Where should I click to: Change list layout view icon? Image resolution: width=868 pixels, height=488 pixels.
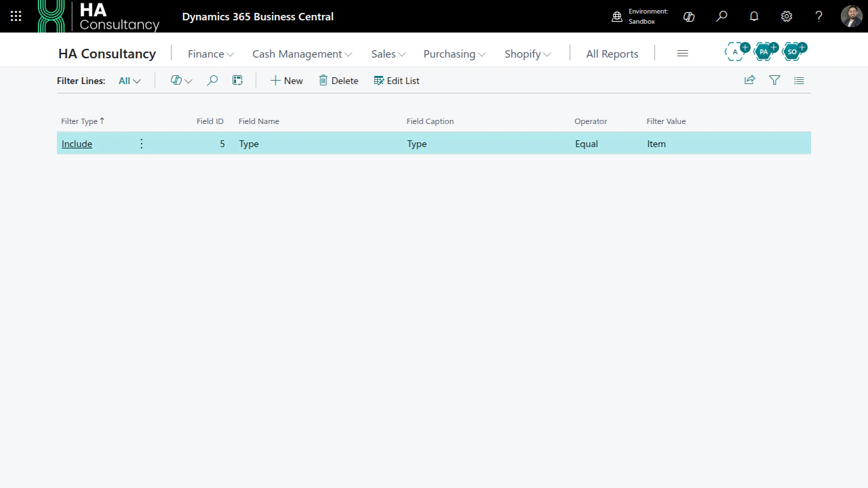pyautogui.click(x=799, y=81)
